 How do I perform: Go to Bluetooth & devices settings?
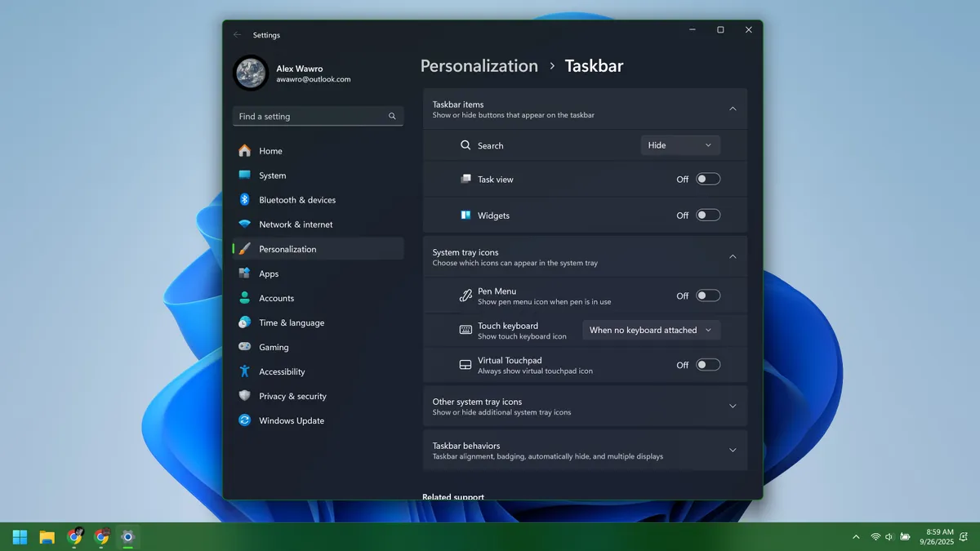[x=297, y=200]
